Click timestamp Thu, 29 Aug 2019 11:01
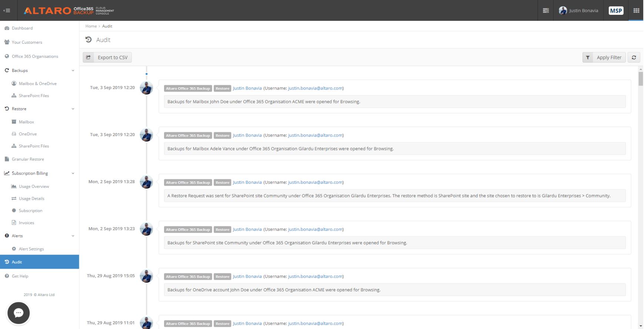The height and width of the screenshot is (329, 644). pos(111,323)
